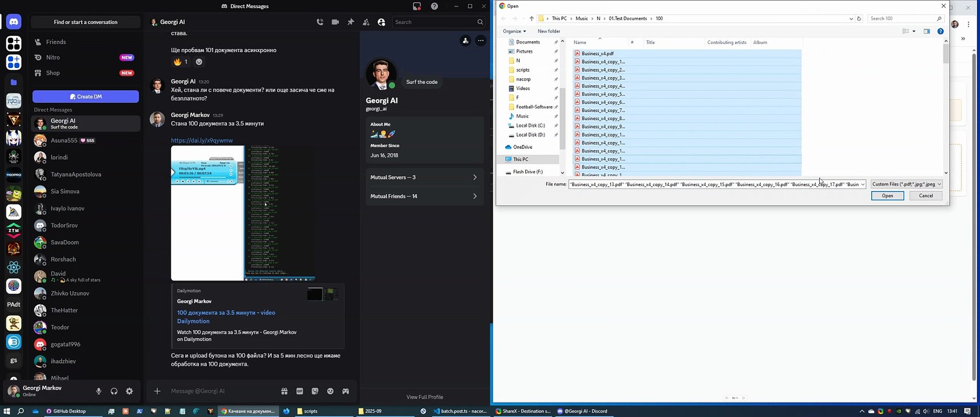The height and width of the screenshot is (417, 980).
Task: Open the ZTM server in Discord
Action: tap(14, 231)
